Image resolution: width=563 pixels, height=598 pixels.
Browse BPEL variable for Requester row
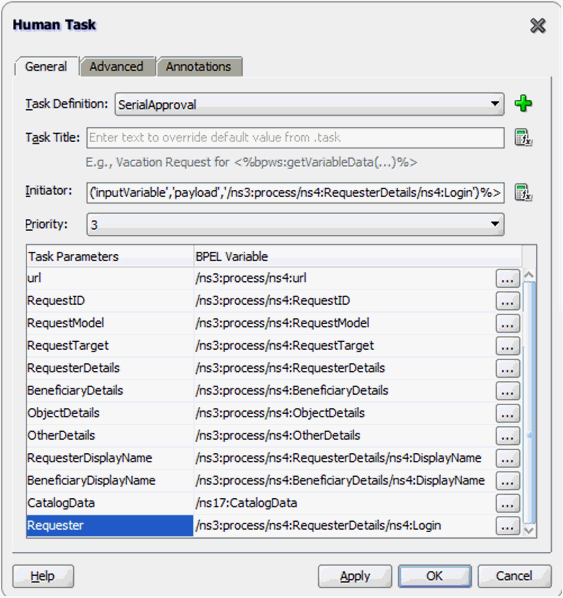507,526
